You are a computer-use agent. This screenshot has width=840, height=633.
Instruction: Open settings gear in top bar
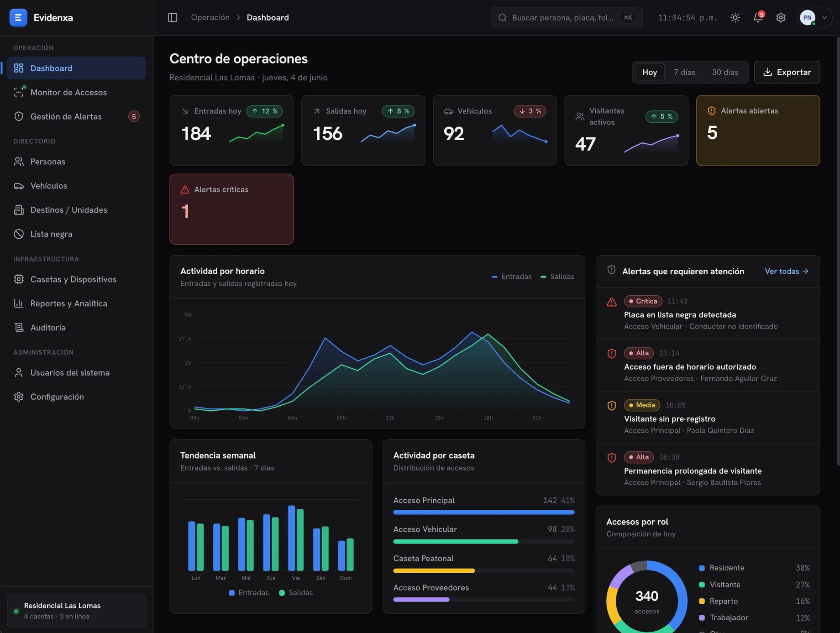[x=781, y=17]
